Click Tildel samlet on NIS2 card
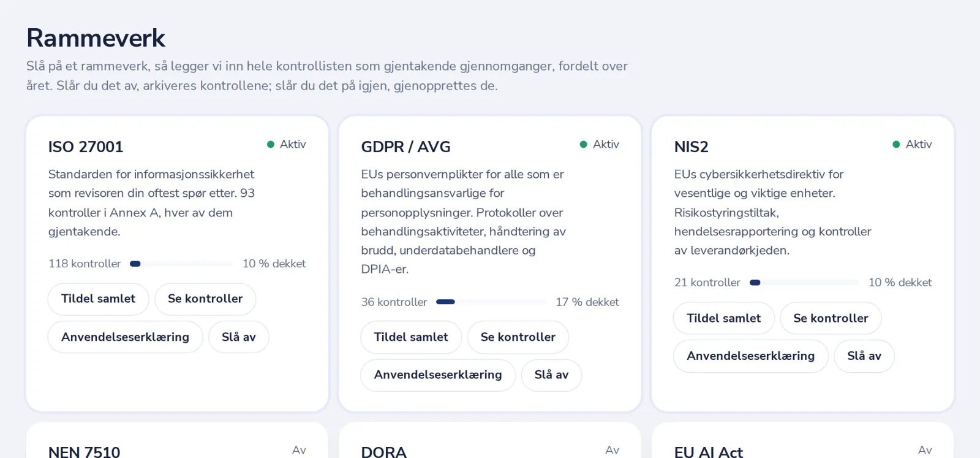 point(724,318)
